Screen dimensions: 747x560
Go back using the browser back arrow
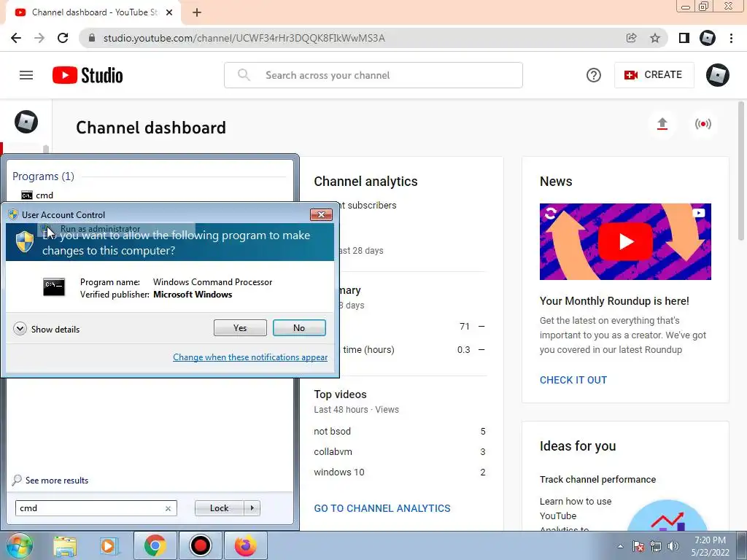16,38
